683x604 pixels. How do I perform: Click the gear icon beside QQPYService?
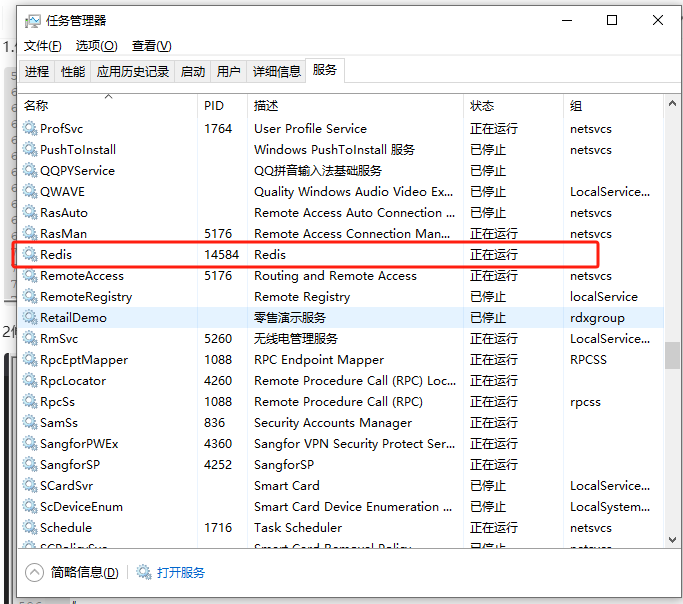coord(30,170)
